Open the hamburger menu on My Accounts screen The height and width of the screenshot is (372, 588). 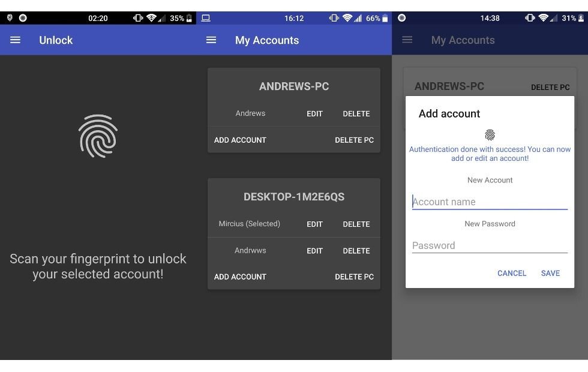211,40
